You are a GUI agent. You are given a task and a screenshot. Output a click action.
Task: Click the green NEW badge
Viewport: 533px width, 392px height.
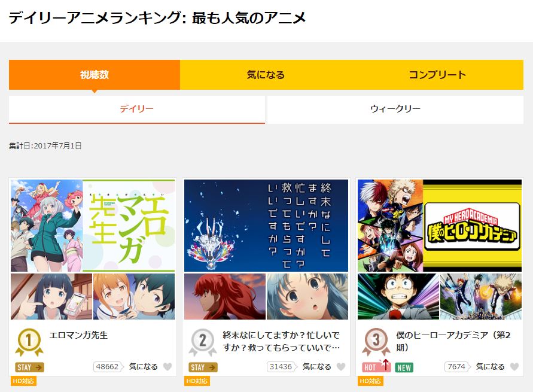pos(404,367)
